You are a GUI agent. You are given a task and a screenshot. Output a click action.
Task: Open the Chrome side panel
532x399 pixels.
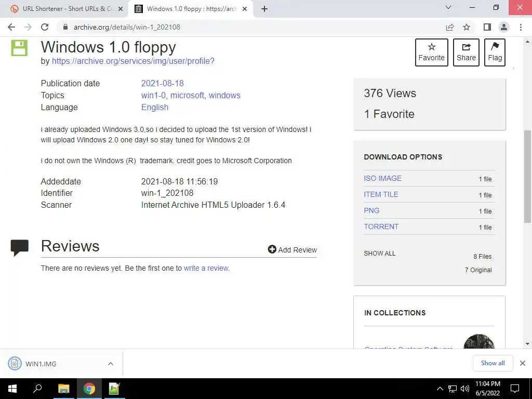[487, 27]
